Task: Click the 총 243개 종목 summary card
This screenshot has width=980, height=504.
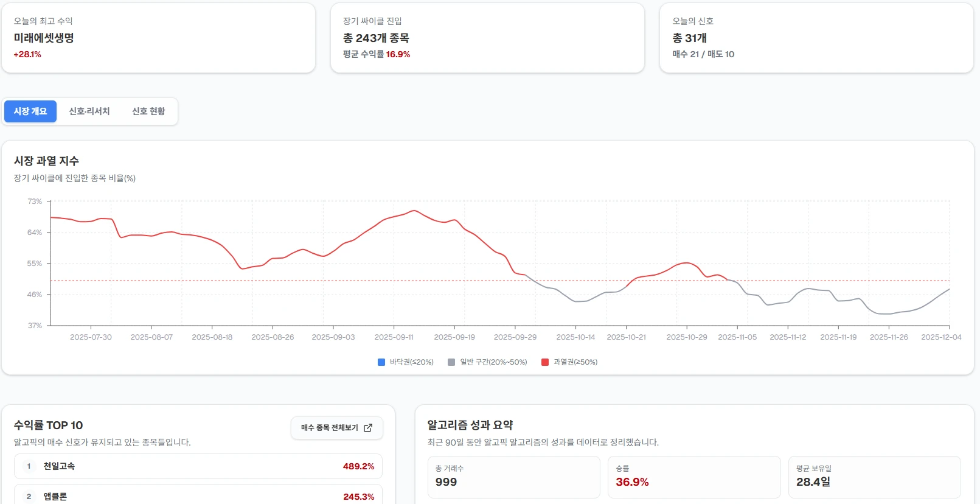Action: pos(487,38)
